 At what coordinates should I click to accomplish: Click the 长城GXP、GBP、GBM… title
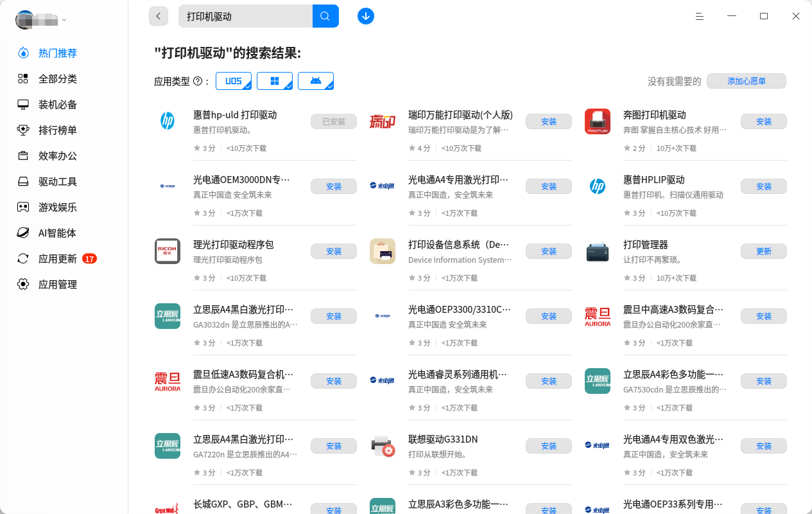point(243,504)
